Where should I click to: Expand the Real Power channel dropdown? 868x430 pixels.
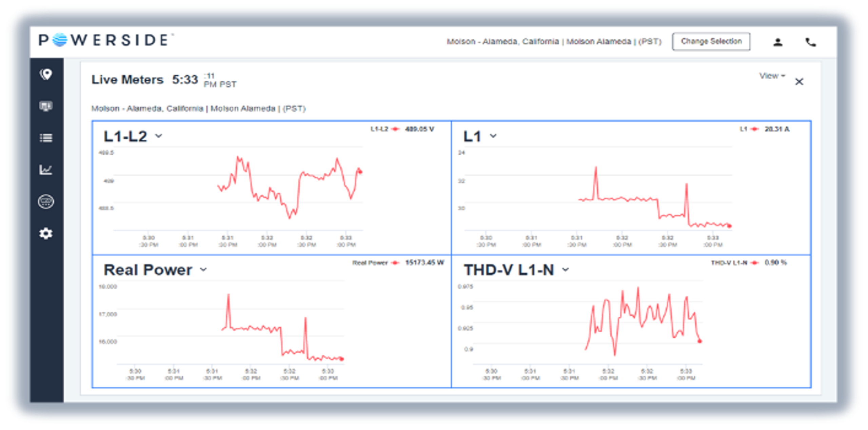pos(203,270)
